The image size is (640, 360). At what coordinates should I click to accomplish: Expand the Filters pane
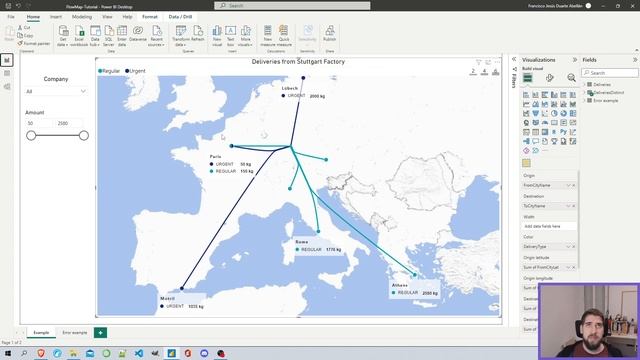[x=514, y=59]
